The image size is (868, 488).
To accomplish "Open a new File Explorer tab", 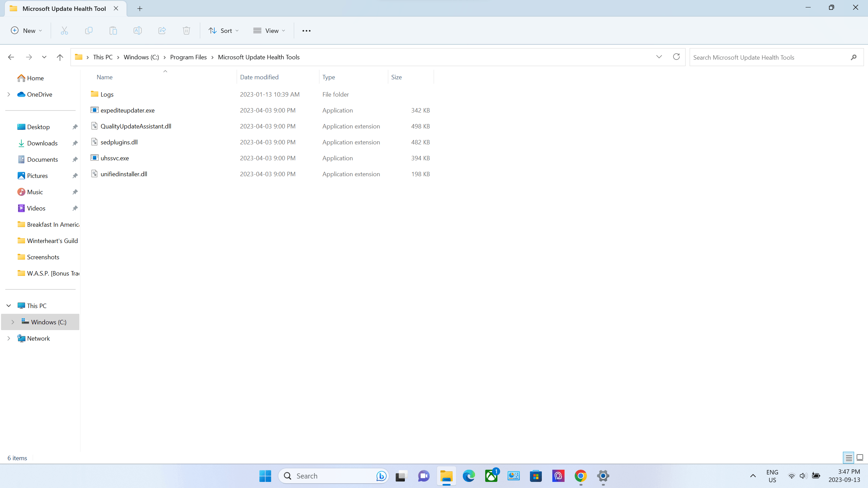I will pos(140,9).
